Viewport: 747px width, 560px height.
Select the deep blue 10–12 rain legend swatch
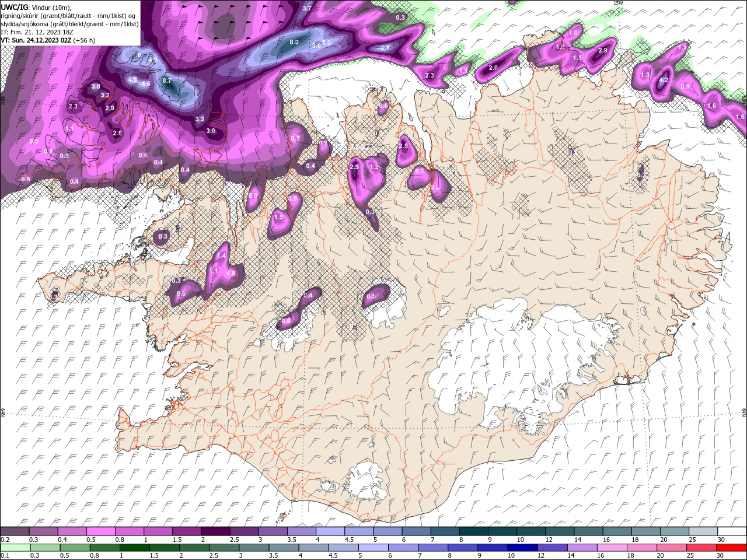click(x=522, y=547)
